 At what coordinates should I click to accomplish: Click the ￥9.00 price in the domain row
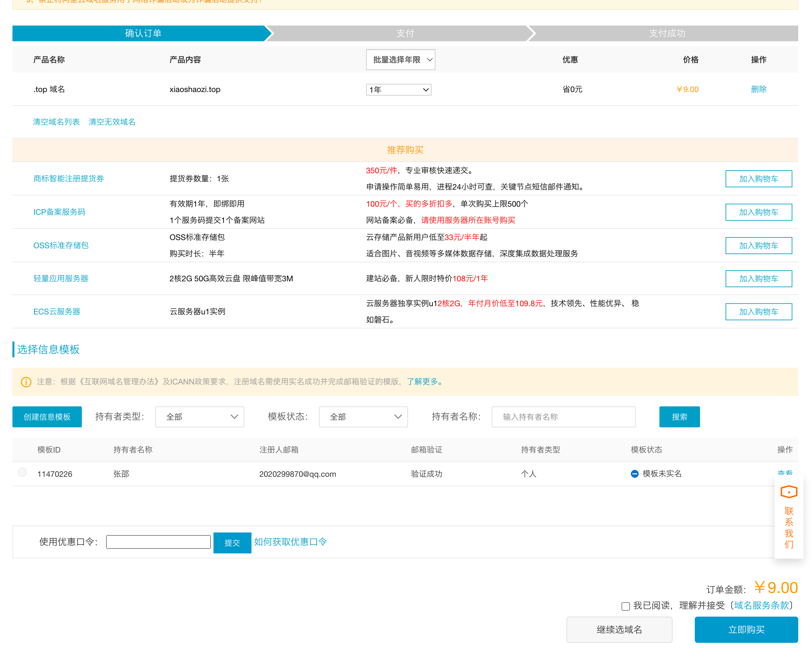pyautogui.click(x=687, y=89)
